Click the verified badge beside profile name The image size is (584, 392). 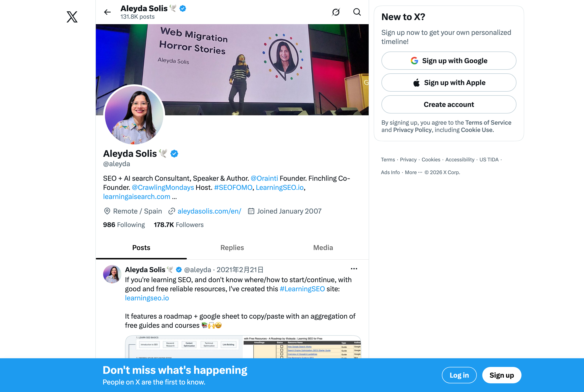coord(174,154)
